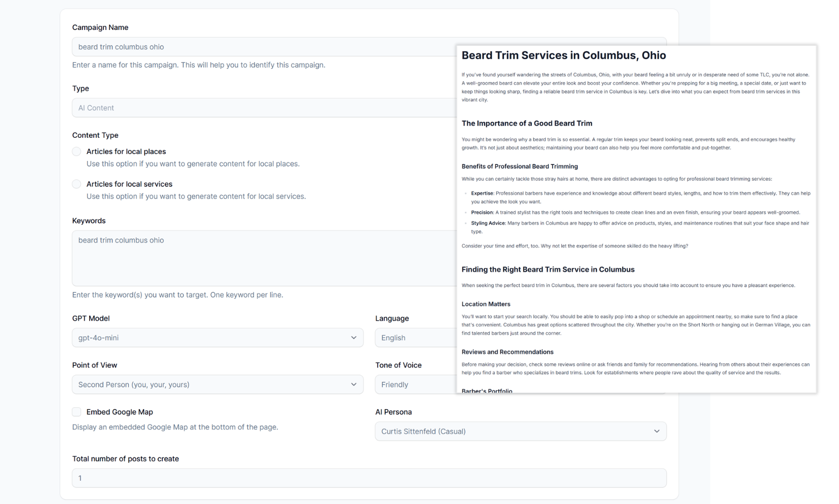
Task: Click the Benefits of Professional Beard Trimming subheading
Action: pos(520,166)
